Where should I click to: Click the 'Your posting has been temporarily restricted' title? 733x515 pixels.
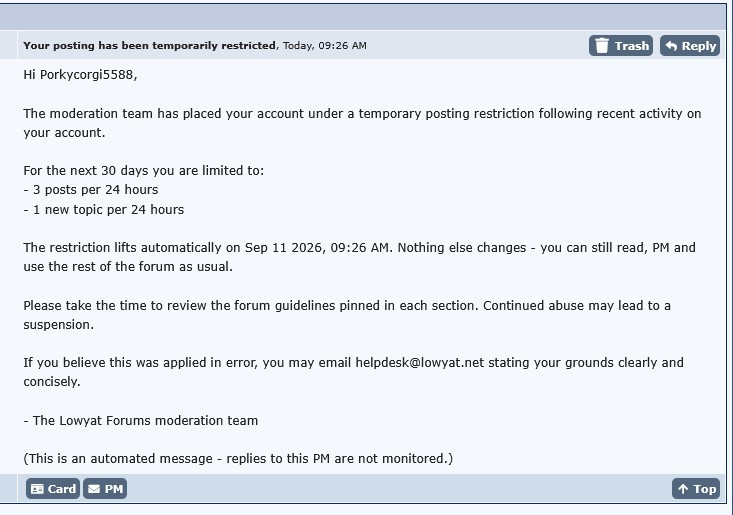pos(150,45)
